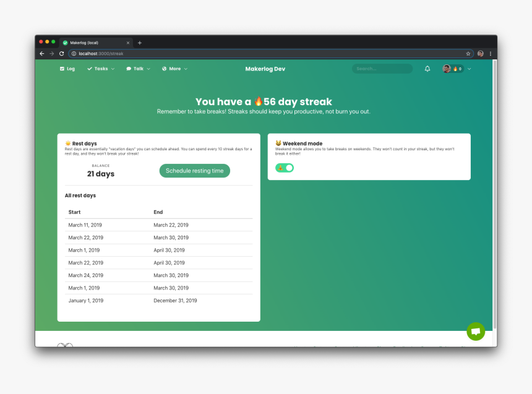Open the chat bubble widget
This screenshot has width=532, height=394.
coord(476,331)
